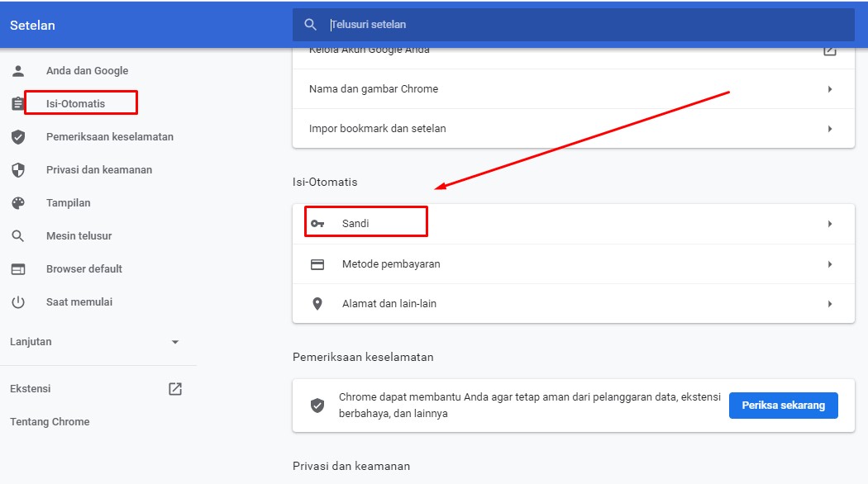Click the Lanjutan label

tap(31, 342)
